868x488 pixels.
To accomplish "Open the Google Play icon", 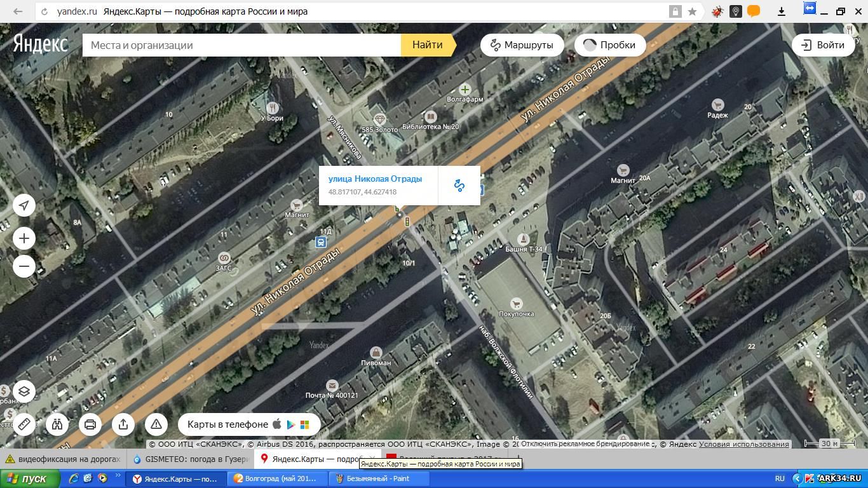I will [291, 424].
